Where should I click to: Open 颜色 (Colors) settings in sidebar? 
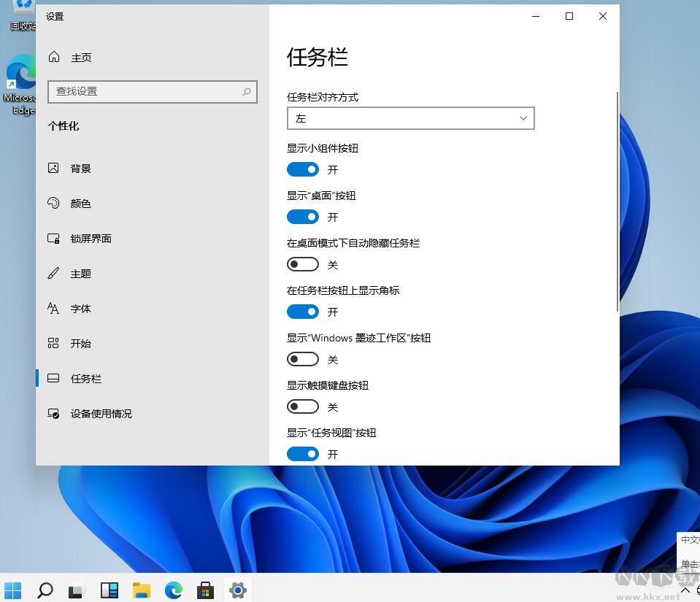click(x=80, y=204)
